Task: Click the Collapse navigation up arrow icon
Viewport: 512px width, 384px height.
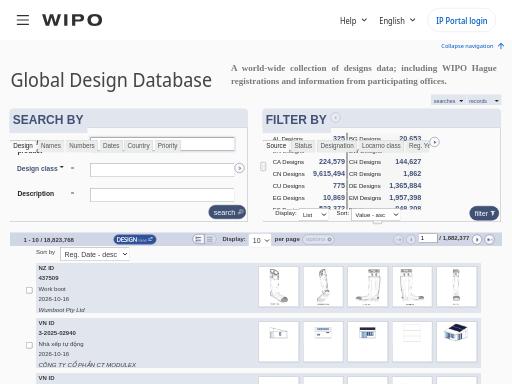Action: [501, 46]
